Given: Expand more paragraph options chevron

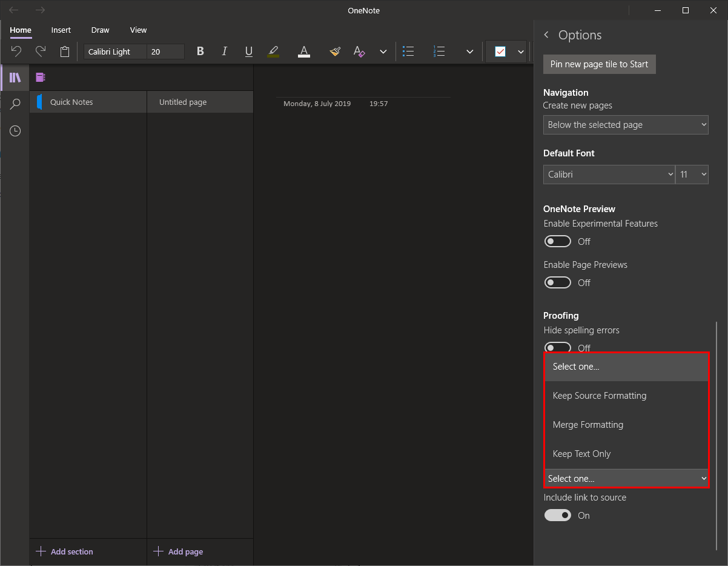Looking at the screenshot, I should click(469, 52).
